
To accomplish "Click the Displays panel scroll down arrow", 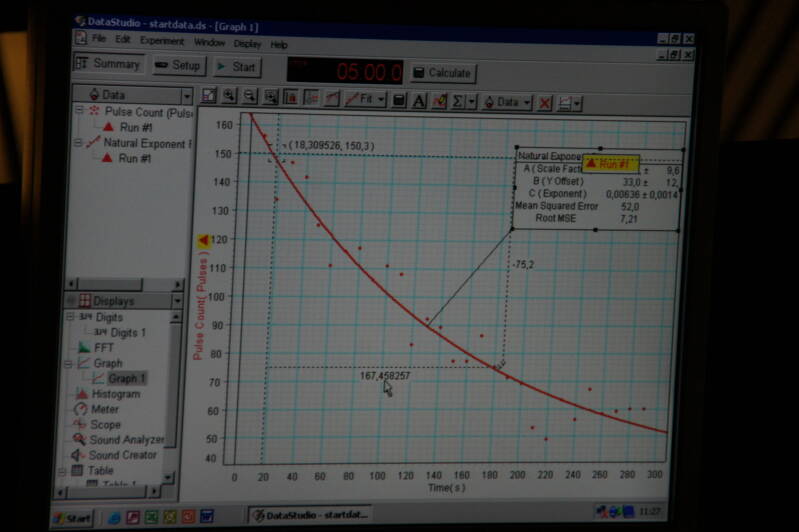I will pyautogui.click(x=169, y=477).
